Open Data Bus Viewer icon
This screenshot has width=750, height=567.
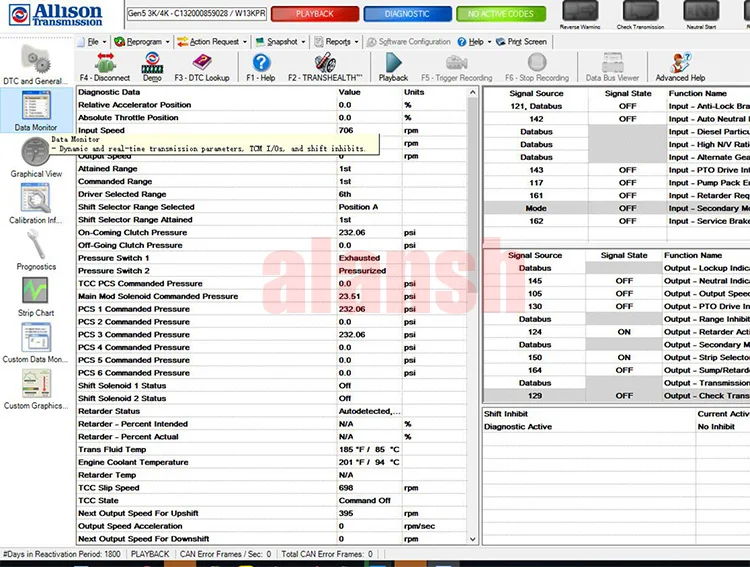click(612, 62)
